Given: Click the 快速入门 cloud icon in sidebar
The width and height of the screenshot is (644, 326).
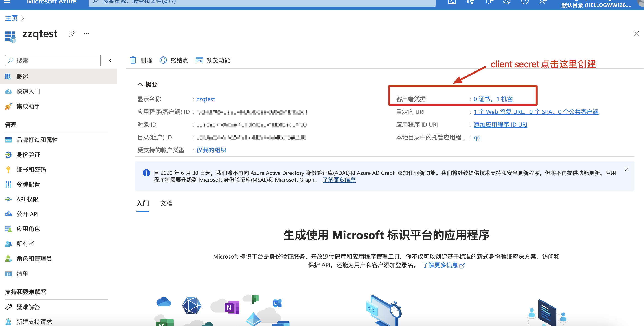Looking at the screenshot, I should 8,91.
